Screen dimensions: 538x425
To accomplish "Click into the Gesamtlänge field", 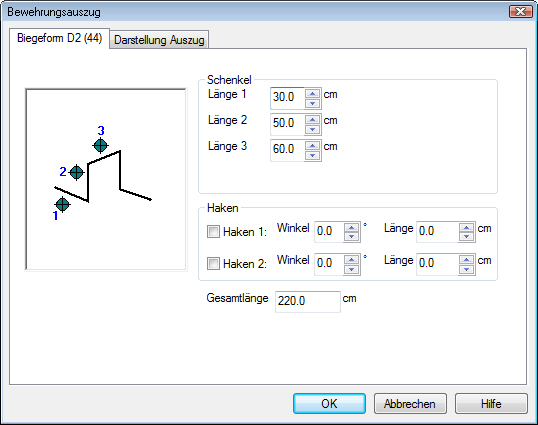I will click(x=308, y=302).
